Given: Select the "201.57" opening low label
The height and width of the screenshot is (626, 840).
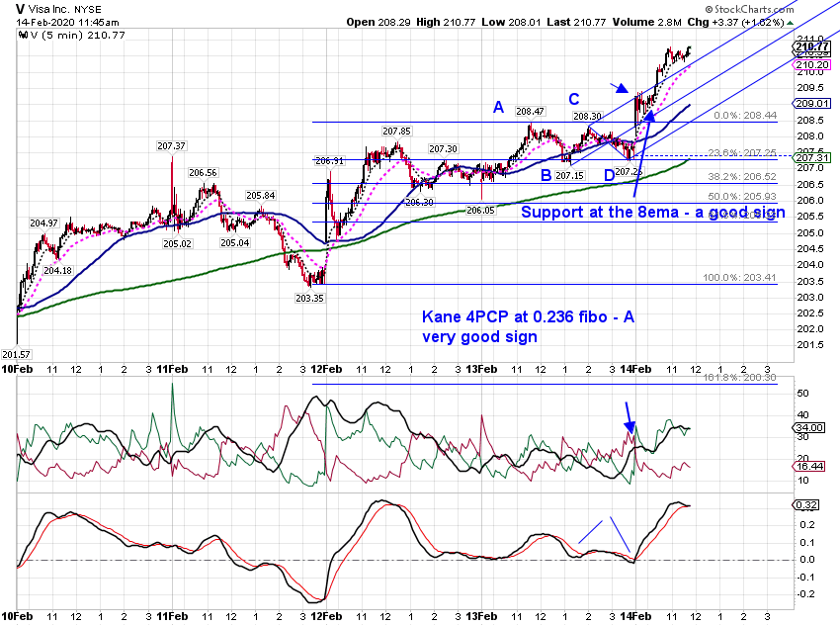Looking at the screenshot, I should pyautogui.click(x=16, y=354).
